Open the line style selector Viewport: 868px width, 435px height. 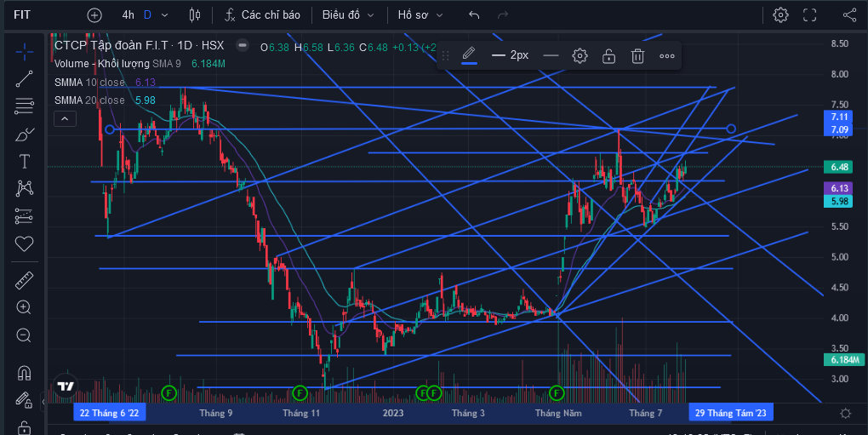551,55
